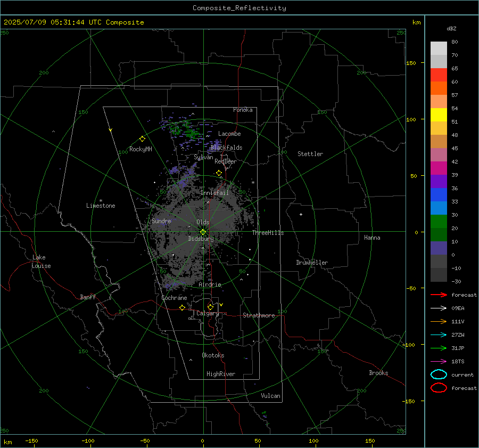The width and height of the screenshot is (479, 448).
Task: Click the Sundre city label
Action: pyautogui.click(x=161, y=221)
